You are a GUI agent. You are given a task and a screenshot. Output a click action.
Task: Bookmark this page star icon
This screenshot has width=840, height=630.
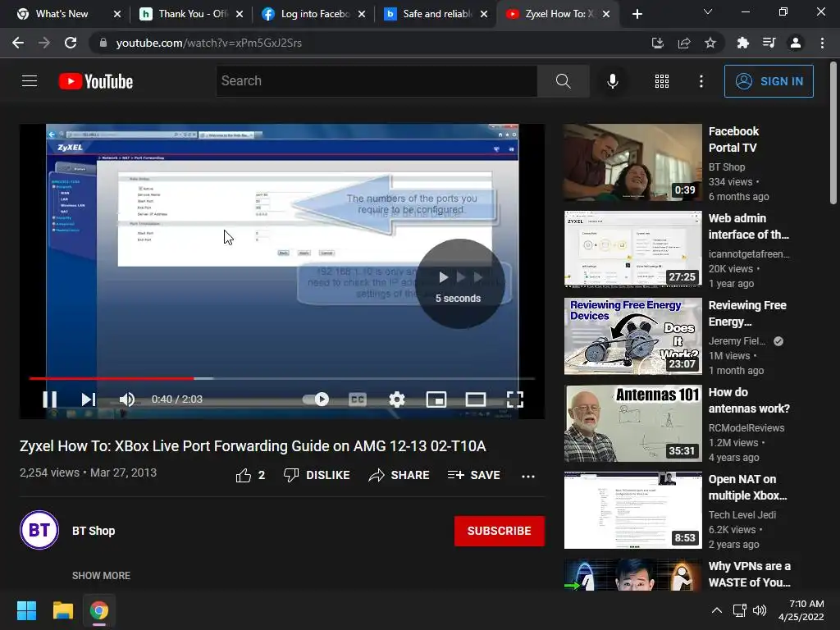(710, 43)
